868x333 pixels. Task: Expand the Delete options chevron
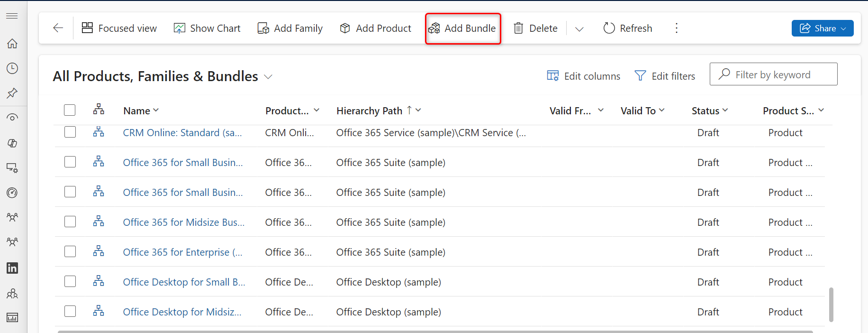pos(579,28)
